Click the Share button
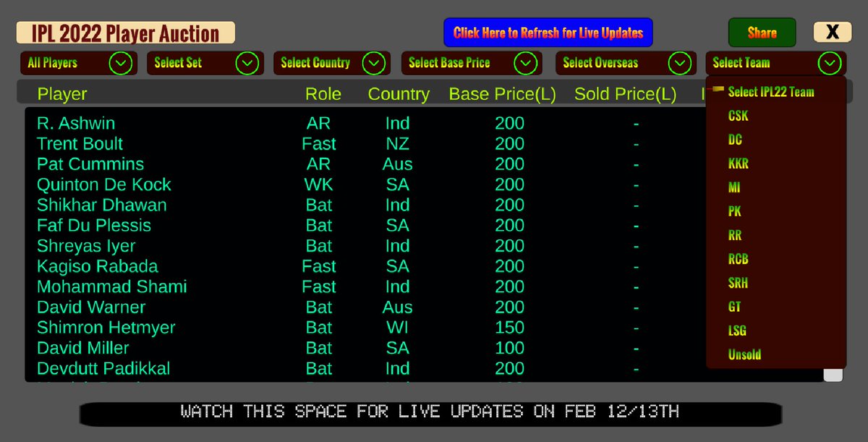This screenshot has height=442, width=868. [x=762, y=33]
